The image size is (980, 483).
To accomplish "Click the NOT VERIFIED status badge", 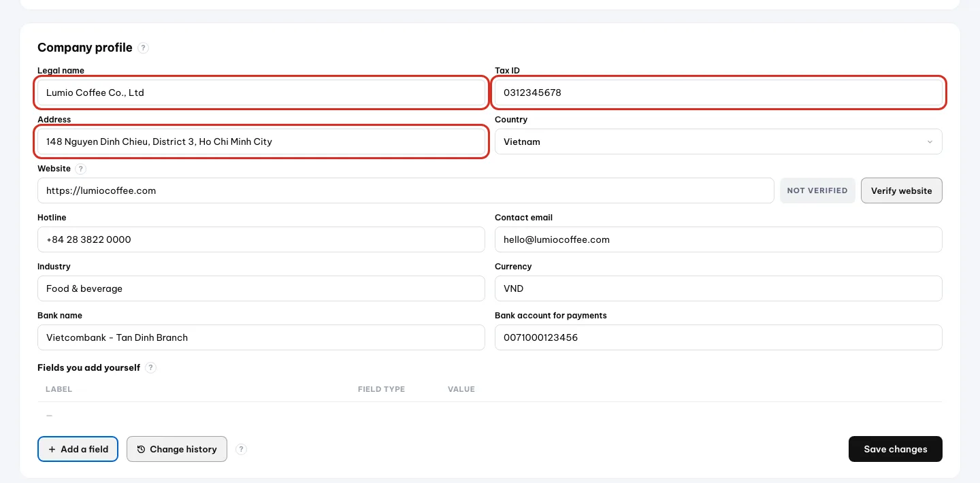I will point(817,190).
